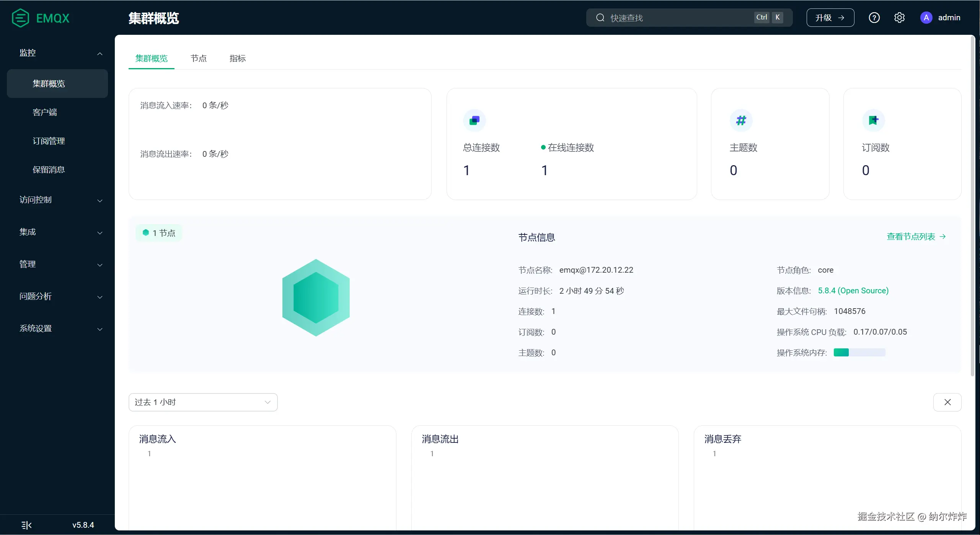980x535 pixels.
Task: Click the admin avatar icon
Action: pos(926,18)
